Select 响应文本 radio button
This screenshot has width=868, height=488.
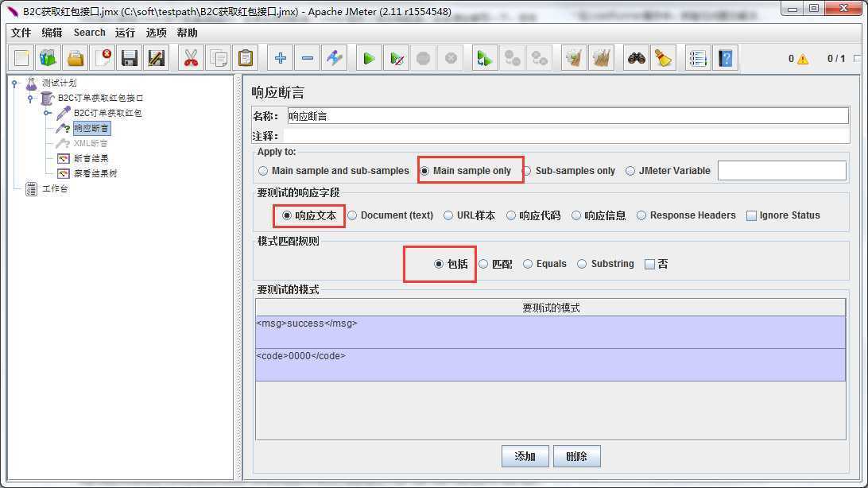click(287, 215)
